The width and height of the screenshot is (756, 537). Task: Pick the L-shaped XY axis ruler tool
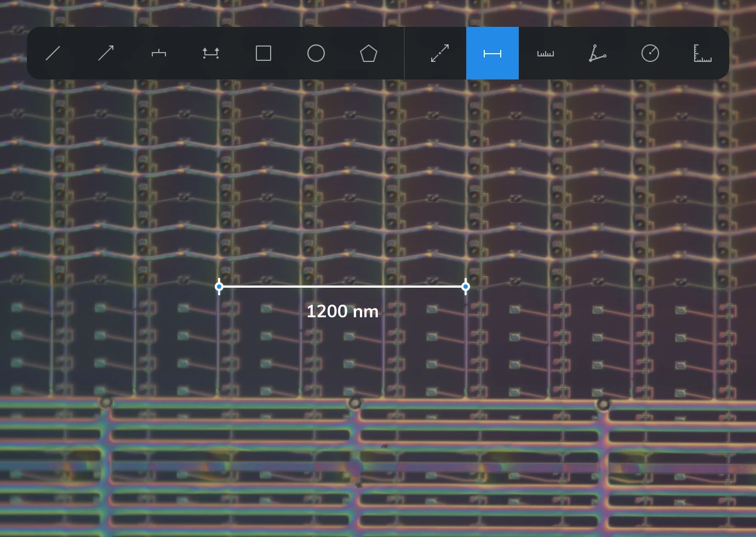coord(703,53)
